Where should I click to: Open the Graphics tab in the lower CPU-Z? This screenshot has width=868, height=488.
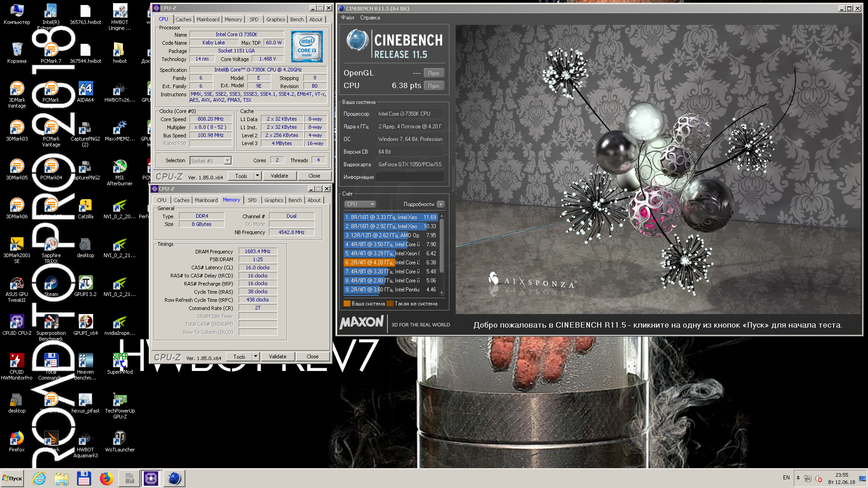tap(274, 200)
